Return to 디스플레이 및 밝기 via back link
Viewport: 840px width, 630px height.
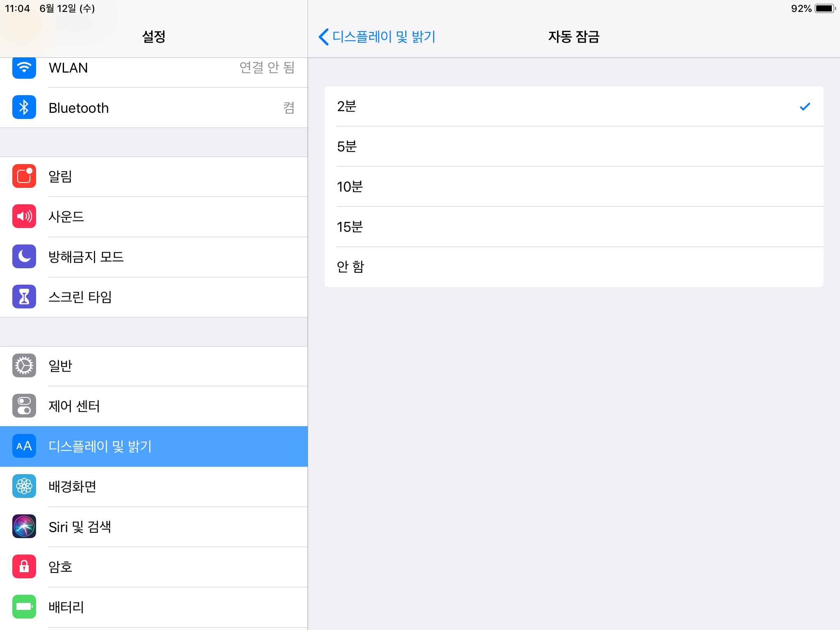click(x=383, y=37)
